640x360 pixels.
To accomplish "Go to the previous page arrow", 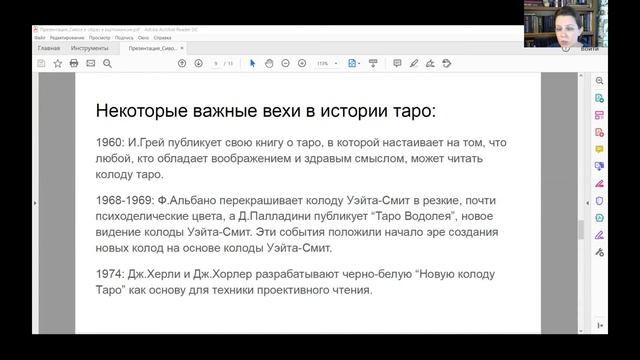I will [182, 63].
